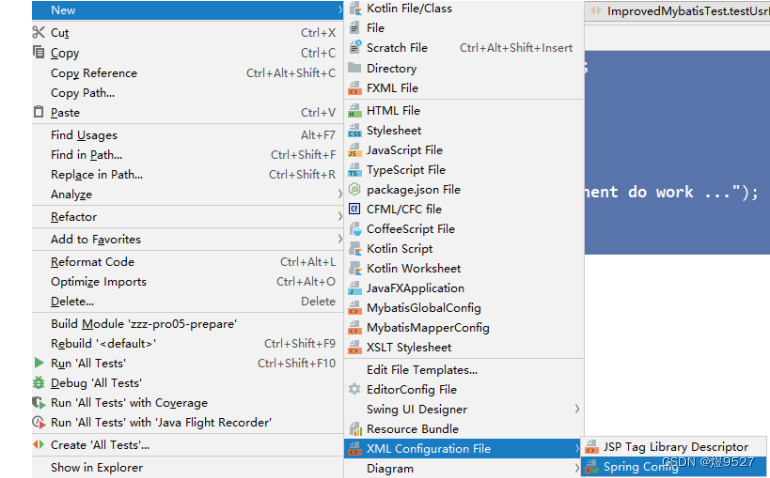770x478 pixels.
Task: Click the Stylesheet CSS icon
Action: pos(355,130)
